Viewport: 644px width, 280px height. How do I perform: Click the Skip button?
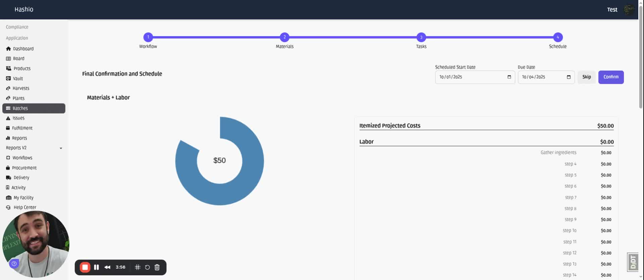(587, 77)
